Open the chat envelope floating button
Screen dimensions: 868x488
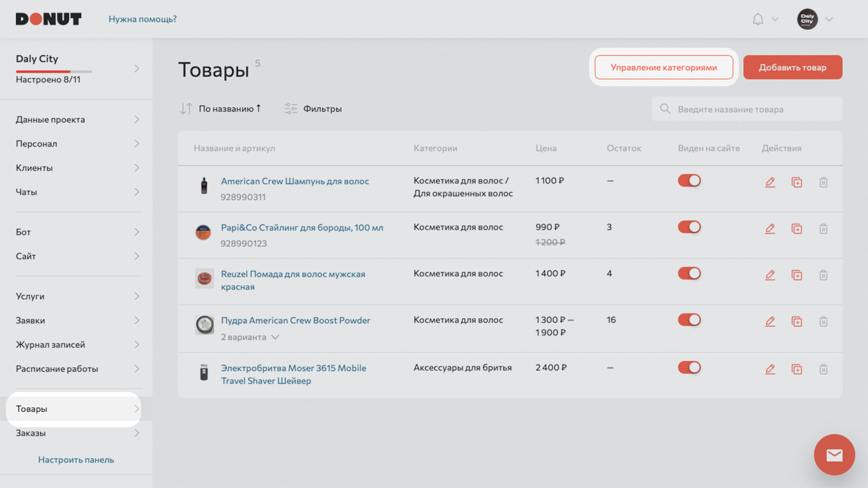click(834, 455)
